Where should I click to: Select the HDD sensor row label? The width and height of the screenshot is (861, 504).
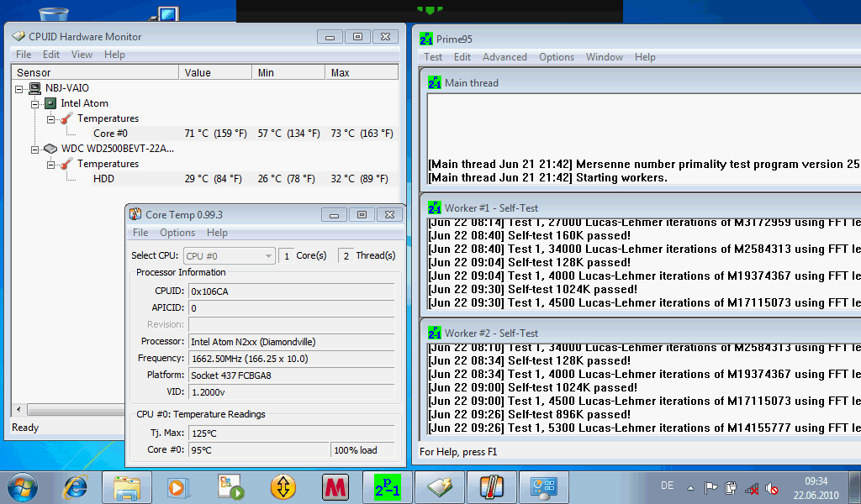103,179
